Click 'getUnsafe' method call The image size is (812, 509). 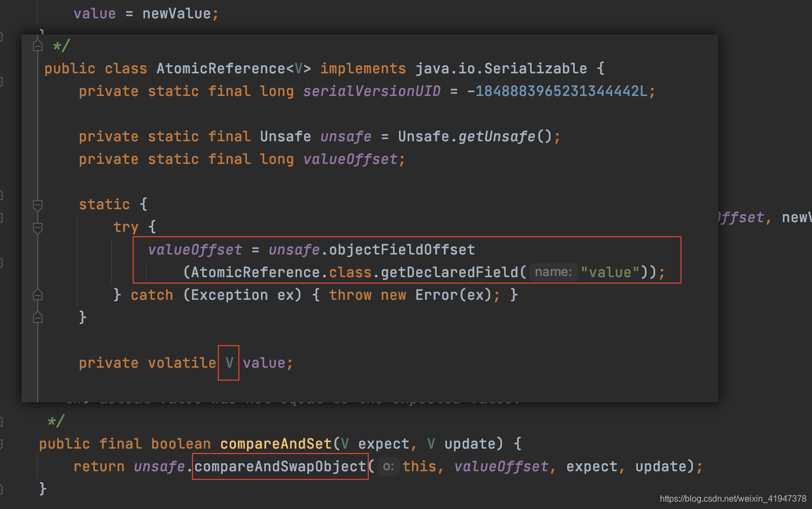point(497,136)
